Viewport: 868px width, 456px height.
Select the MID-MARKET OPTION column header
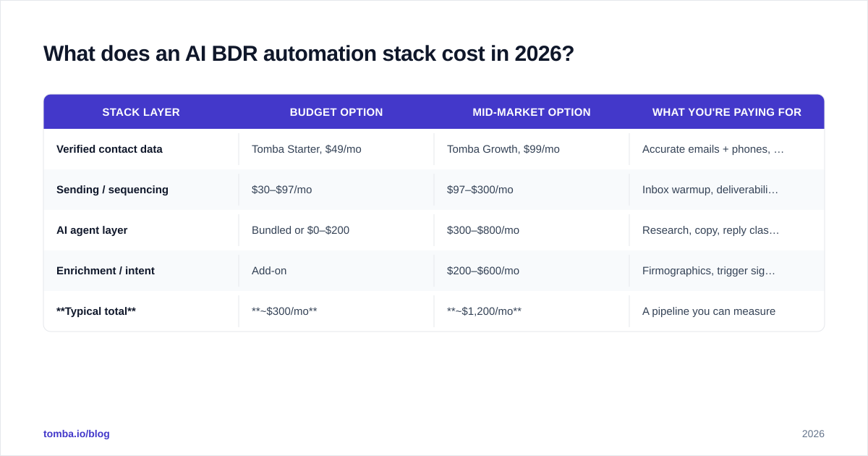[x=532, y=112]
